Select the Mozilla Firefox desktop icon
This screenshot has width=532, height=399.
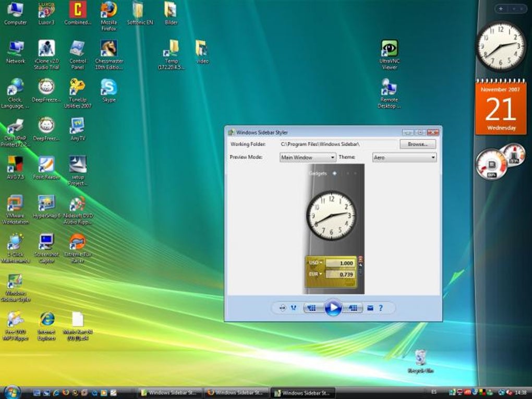pyautogui.click(x=109, y=16)
